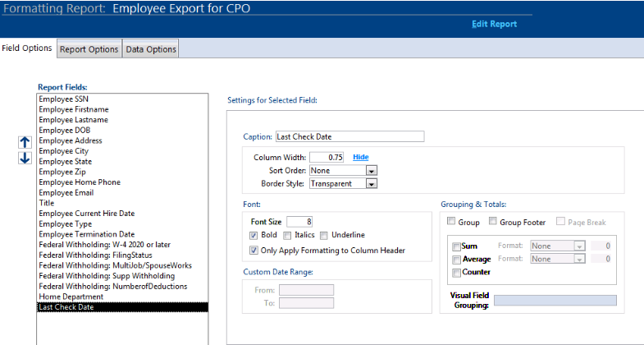The image size is (644, 345).
Task: Click the Caption text field
Action: point(350,136)
